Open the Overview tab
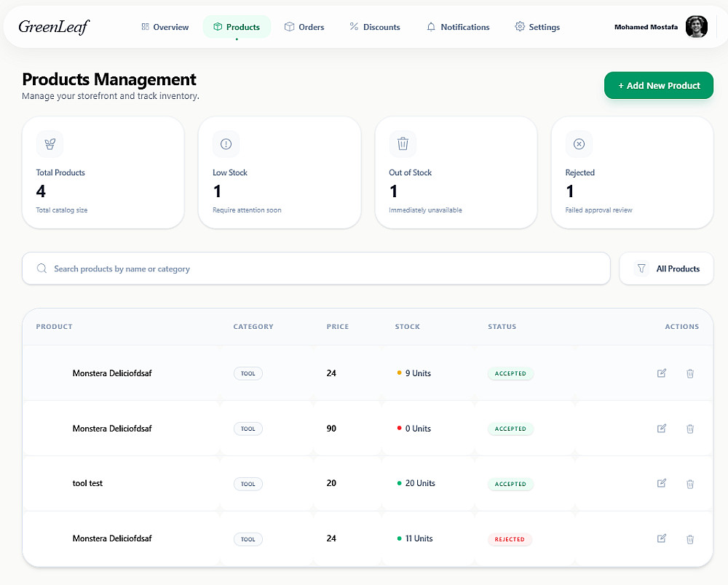728x585 pixels. coord(165,27)
